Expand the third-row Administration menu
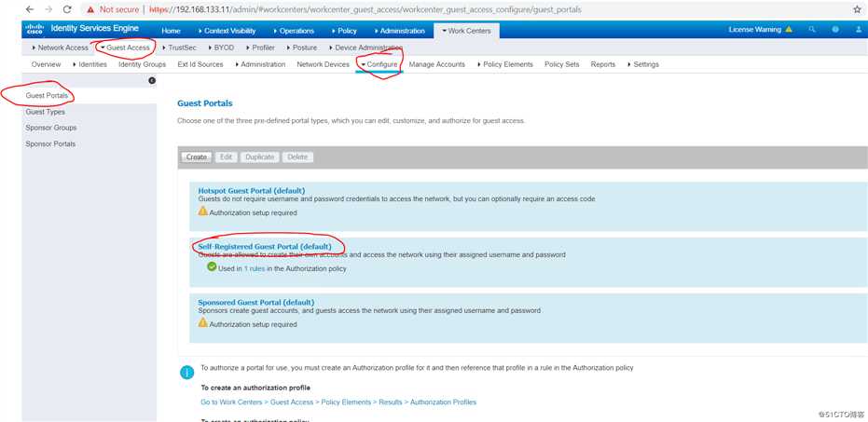 (x=259, y=64)
